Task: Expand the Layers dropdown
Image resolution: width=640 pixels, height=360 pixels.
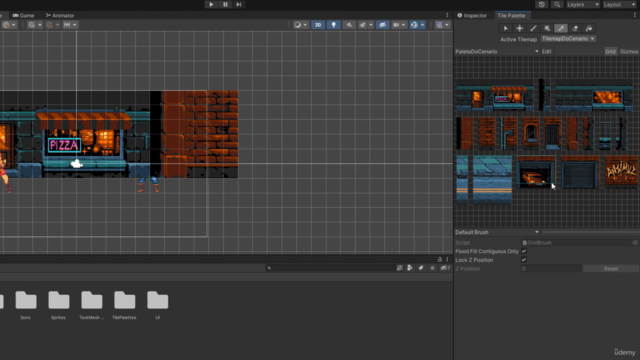Action: [582, 4]
